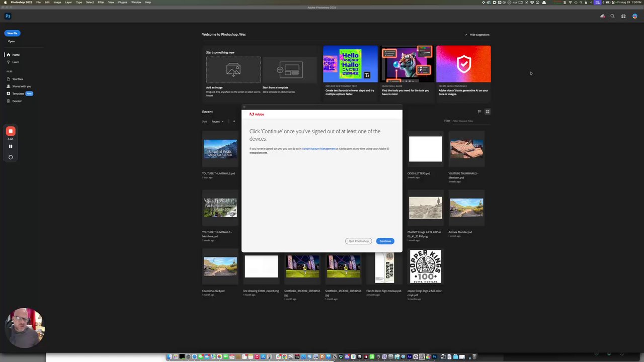
Task: Switch recent files to list view
Action: coord(479,112)
